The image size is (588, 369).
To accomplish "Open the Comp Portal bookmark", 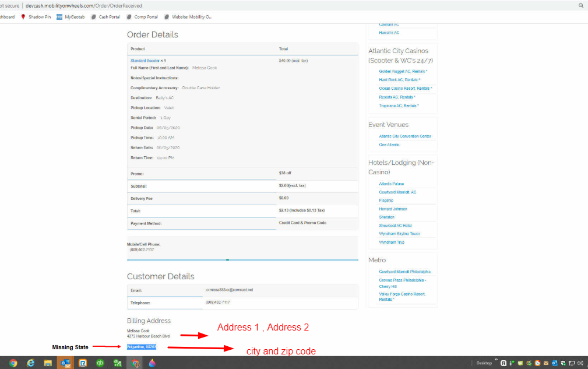I will [x=145, y=17].
